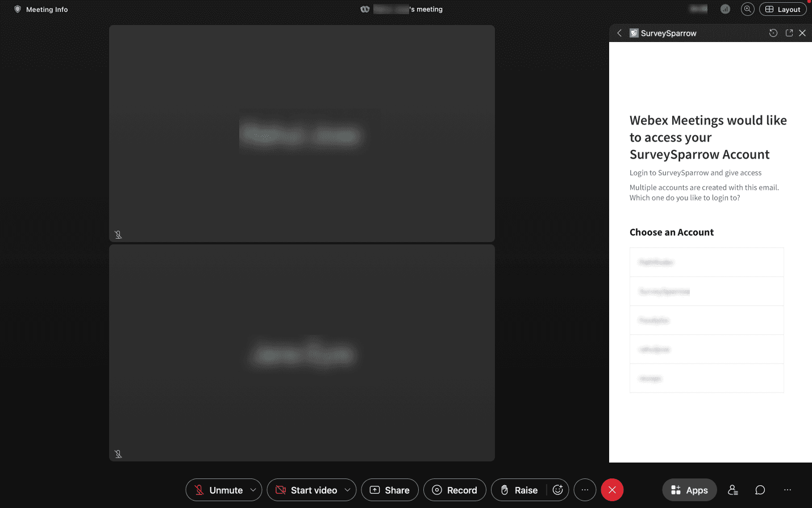Open the Layout options menu
Image resolution: width=812 pixels, height=508 pixels.
pos(782,9)
